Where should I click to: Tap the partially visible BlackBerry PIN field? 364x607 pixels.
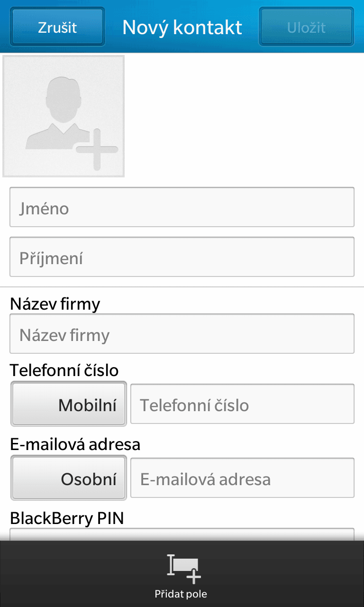182,534
